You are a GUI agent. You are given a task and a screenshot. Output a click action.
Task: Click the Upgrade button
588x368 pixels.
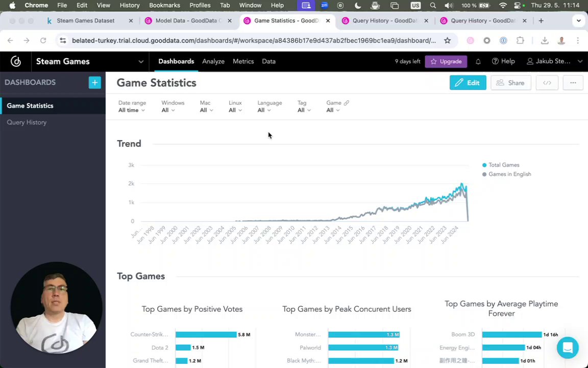[446, 61]
